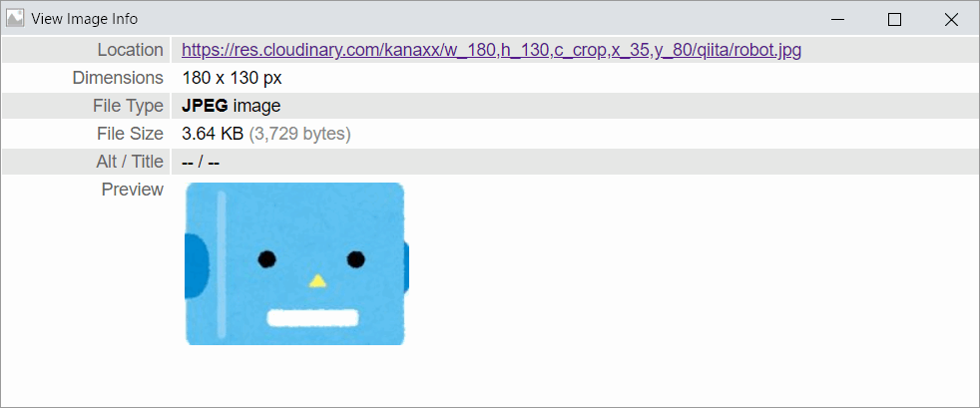This screenshot has height=408, width=980.
Task: Click the "3.64 KB" file size value
Action: [x=213, y=134]
